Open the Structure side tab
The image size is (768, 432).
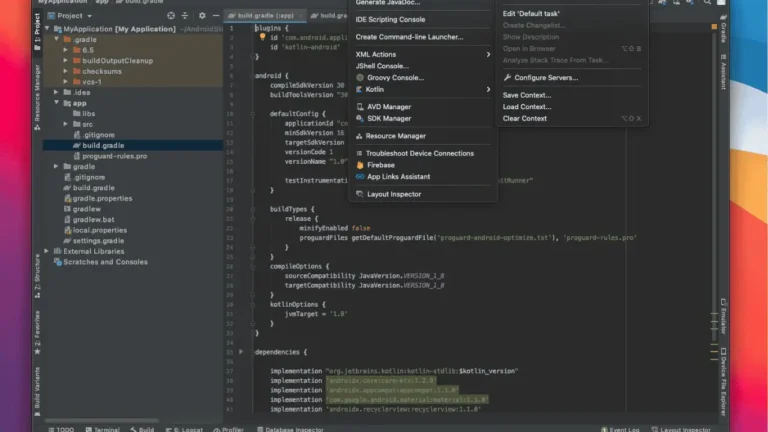(x=38, y=276)
